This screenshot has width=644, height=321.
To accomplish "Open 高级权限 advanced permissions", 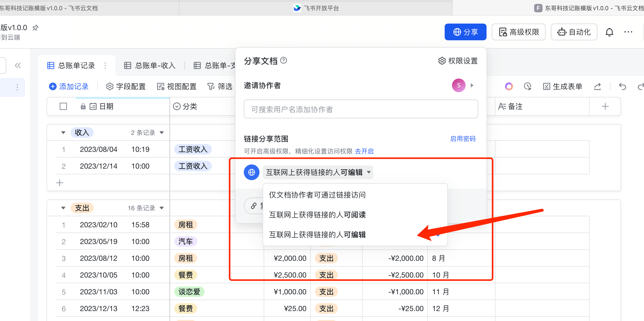I will coord(518,32).
